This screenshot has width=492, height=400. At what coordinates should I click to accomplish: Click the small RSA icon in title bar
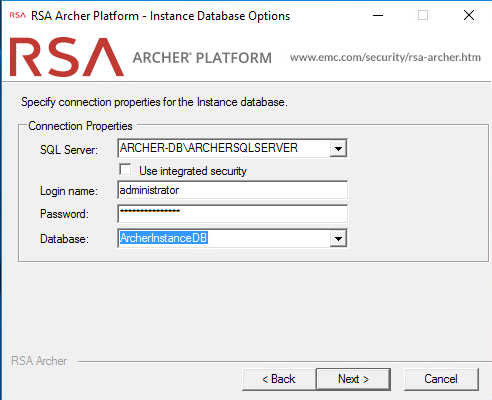point(18,15)
